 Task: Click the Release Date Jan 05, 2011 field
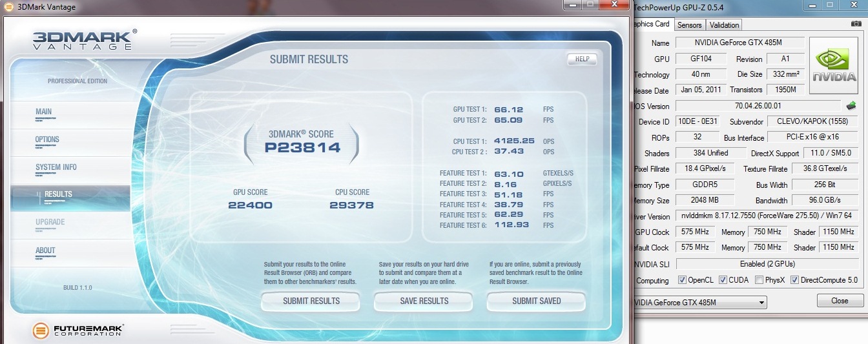[701, 90]
